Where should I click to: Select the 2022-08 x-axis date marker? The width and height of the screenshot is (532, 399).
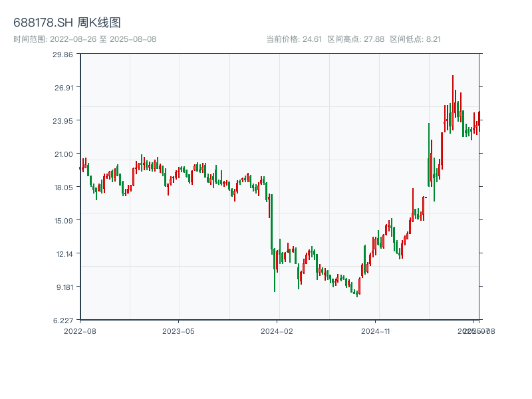(x=80, y=331)
